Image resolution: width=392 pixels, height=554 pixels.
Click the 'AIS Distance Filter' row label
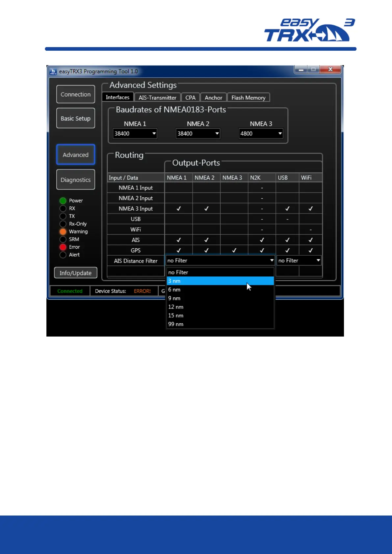click(x=136, y=261)
